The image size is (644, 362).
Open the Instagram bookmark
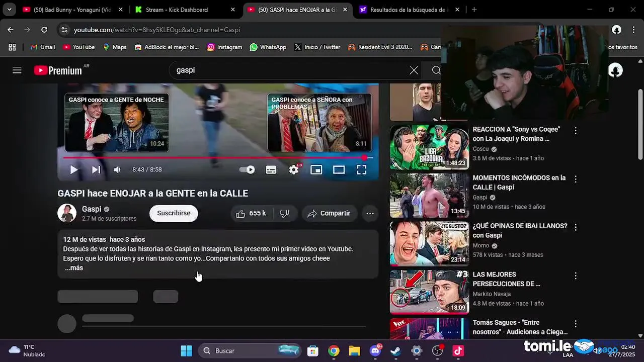pos(224,47)
